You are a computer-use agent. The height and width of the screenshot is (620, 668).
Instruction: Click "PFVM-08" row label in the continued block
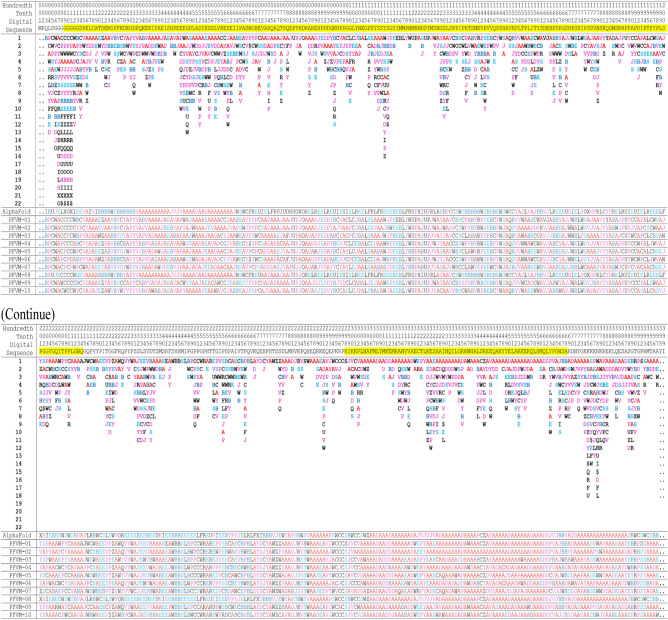point(20,599)
